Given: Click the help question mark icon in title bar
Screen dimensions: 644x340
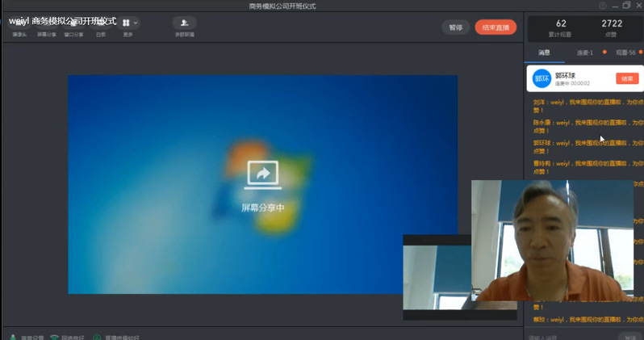Looking at the screenshot, I should pyautogui.click(x=603, y=6).
